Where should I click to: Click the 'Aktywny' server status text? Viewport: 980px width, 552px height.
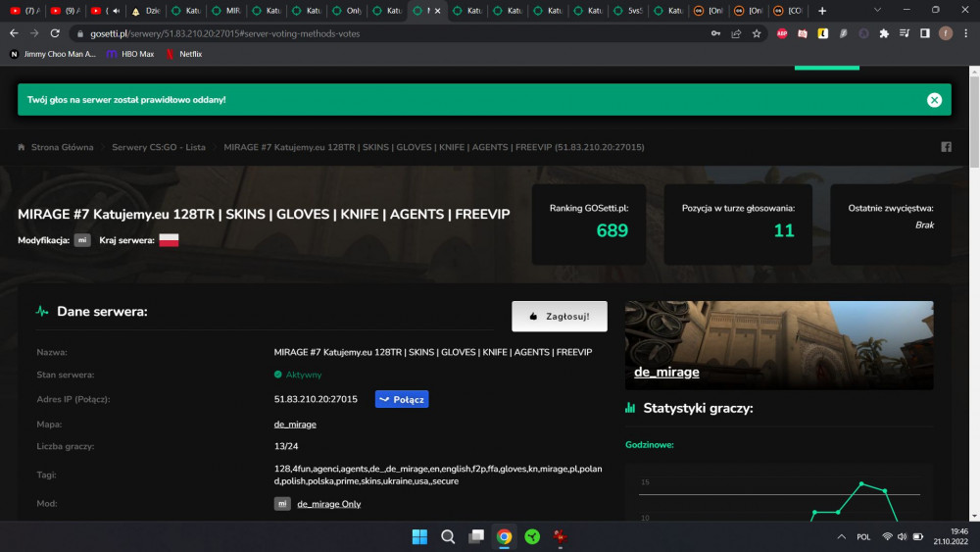point(304,376)
